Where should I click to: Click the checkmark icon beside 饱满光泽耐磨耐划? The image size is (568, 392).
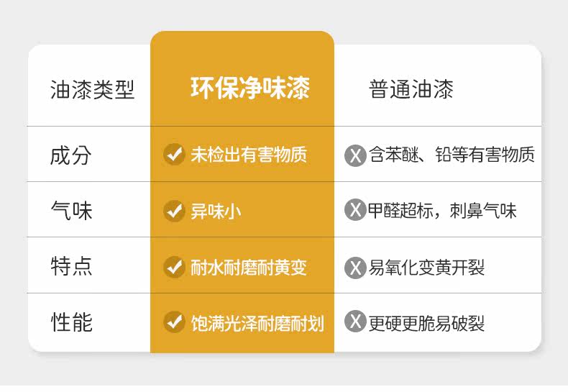click(x=174, y=322)
